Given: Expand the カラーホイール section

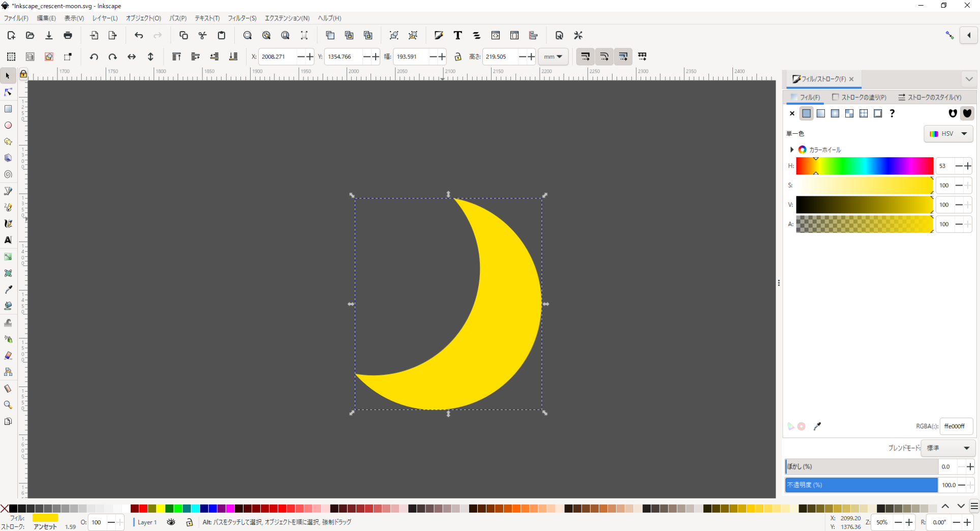Looking at the screenshot, I should click(x=792, y=150).
